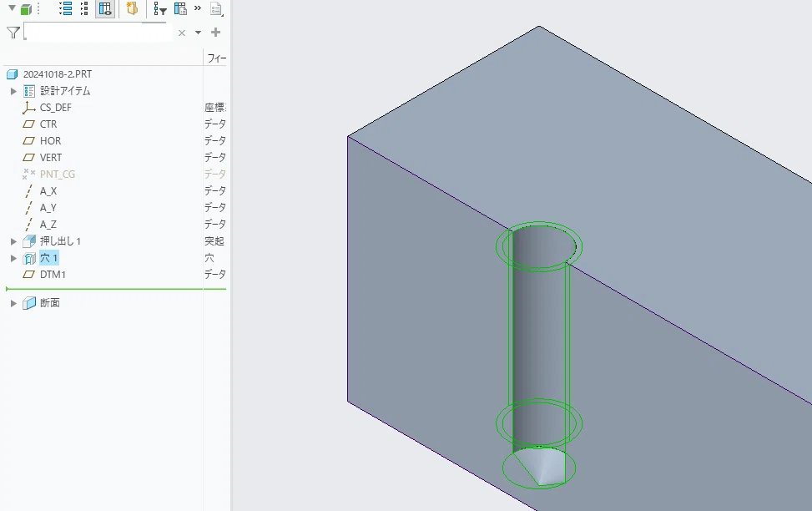Click the DTM1 plane icon
The image size is (812, 511).
(x=29, y=275)
